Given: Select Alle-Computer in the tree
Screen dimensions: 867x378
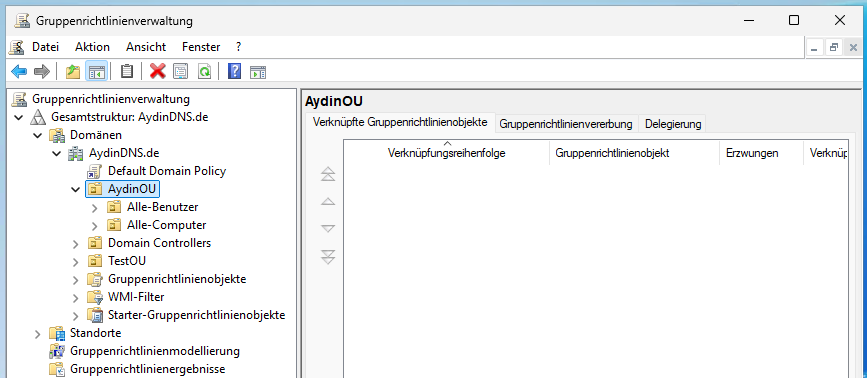Looking at the screenshot, I should pyautogui.click(x=166, y=225).
